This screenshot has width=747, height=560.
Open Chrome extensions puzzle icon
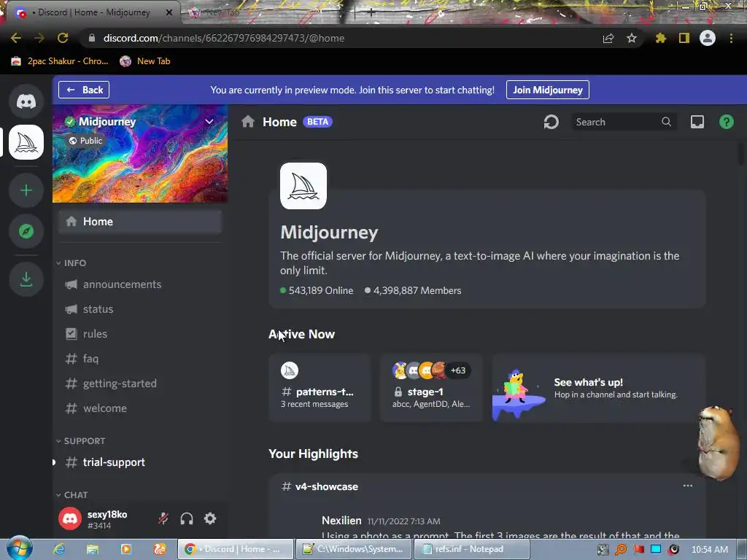pos(660,38)
